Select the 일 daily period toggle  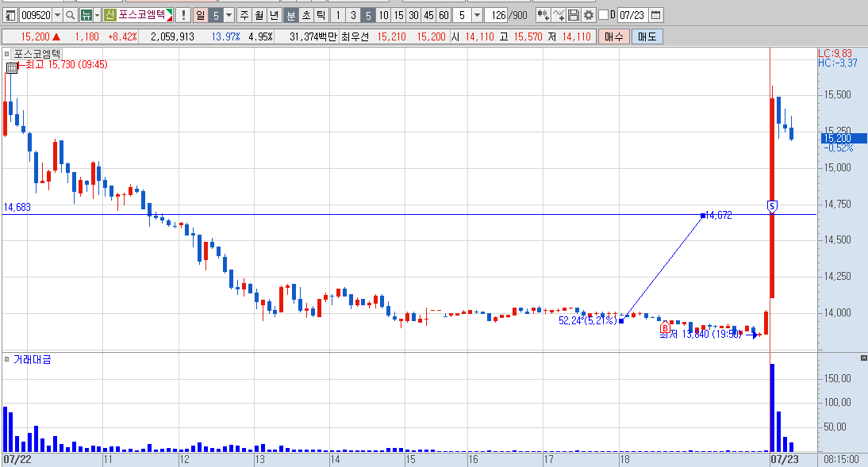tap(200, 15)
